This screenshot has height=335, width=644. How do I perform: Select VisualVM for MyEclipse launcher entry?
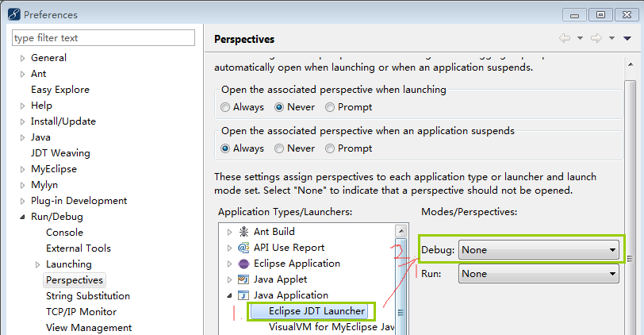click(331, 327)
